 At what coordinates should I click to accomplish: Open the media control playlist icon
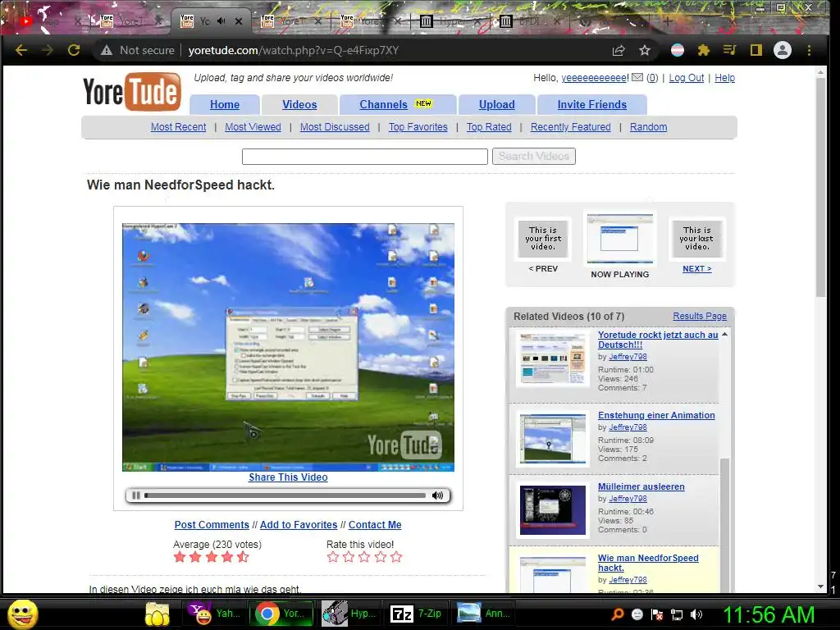pos(729,50)
